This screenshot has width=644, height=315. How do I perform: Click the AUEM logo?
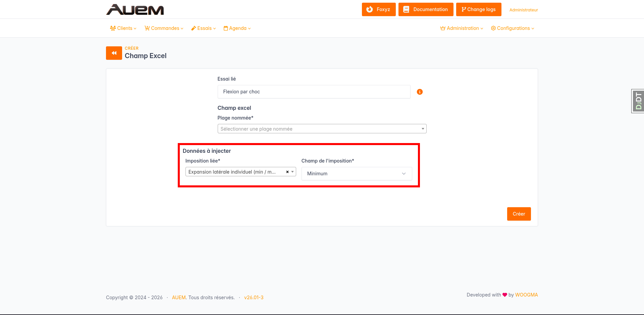coord(135,9)
